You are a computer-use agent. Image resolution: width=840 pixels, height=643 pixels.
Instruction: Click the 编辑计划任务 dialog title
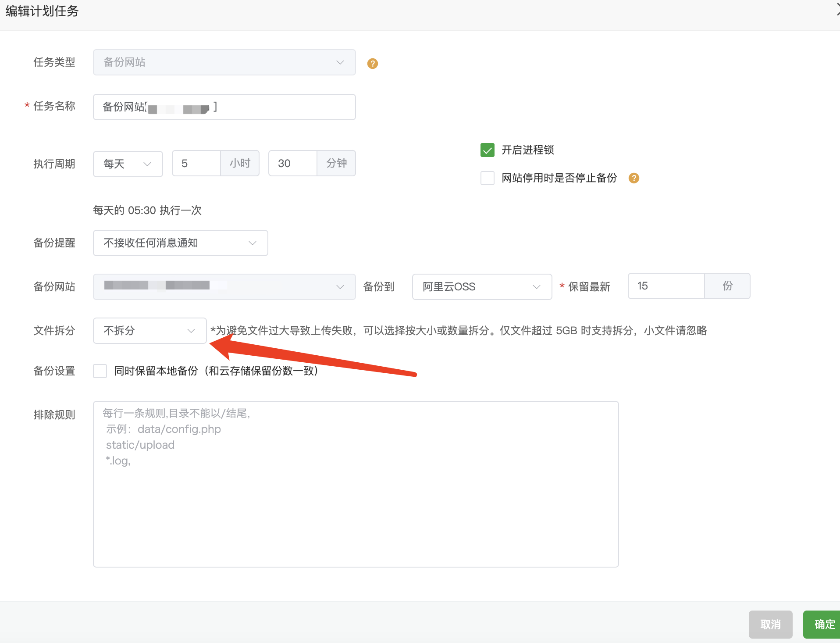point(42,11)
